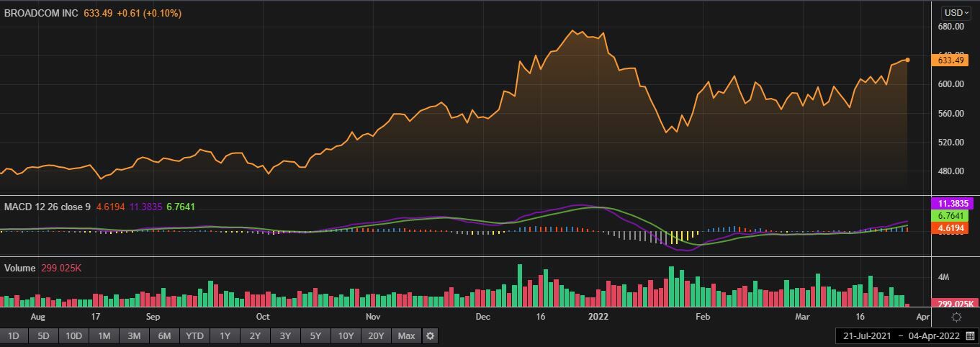Click the Mar date axis label
Image resolution: width=980 pixels, height=347 pixels.
point(802,317)
